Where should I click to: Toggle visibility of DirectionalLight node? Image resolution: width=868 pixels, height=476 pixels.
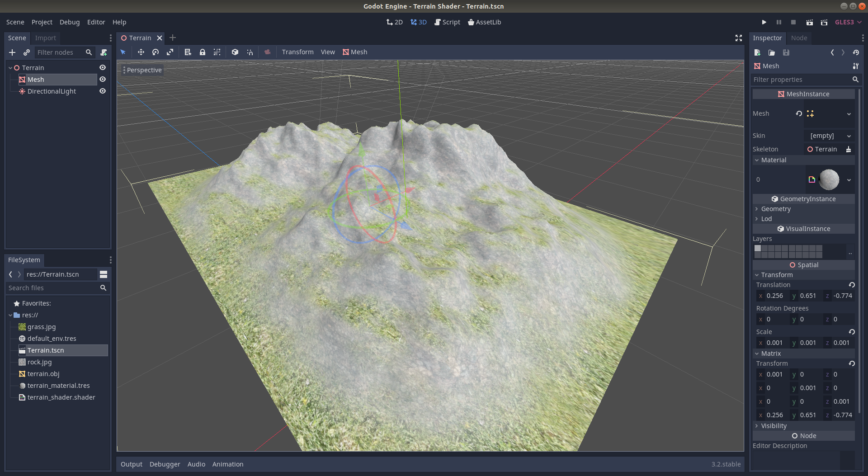103,91
